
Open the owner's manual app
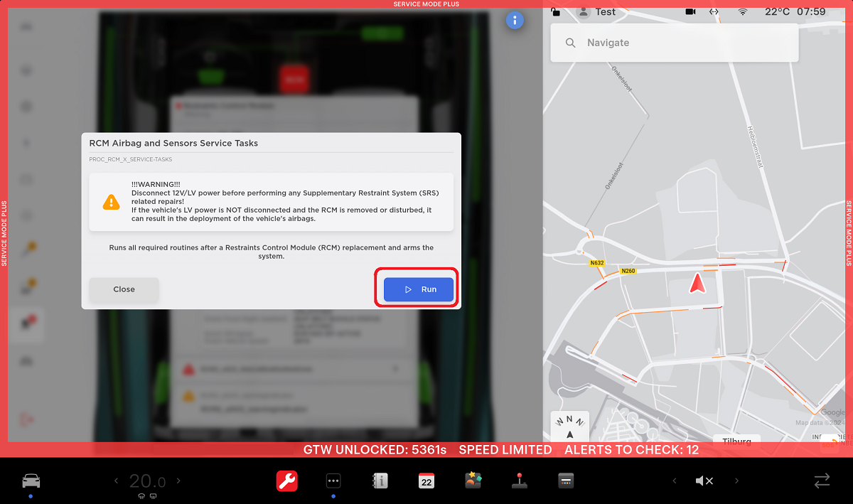(380, 481)
